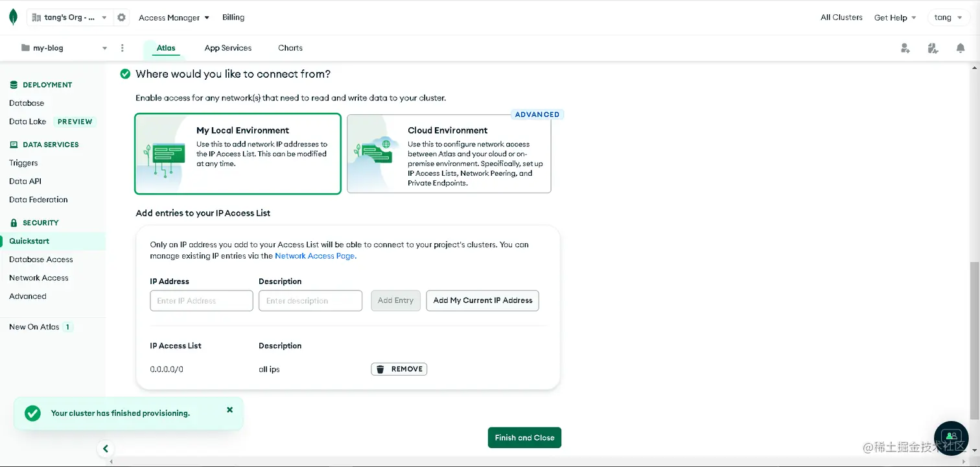Screen dimensions: 980x467
Task: Switch to the Charts tab
Action: 290,48
